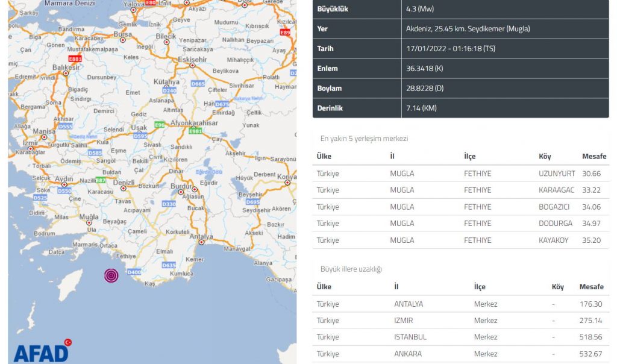Screen dimensions: 617x364
Task: Click the İlçe column header in the settlements table
Action: point(469,157)
